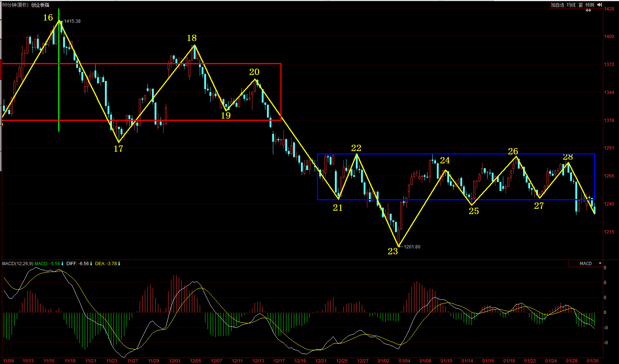Click the 11/29 date on time axis
The image size is (619, 364).
point(153,361)
